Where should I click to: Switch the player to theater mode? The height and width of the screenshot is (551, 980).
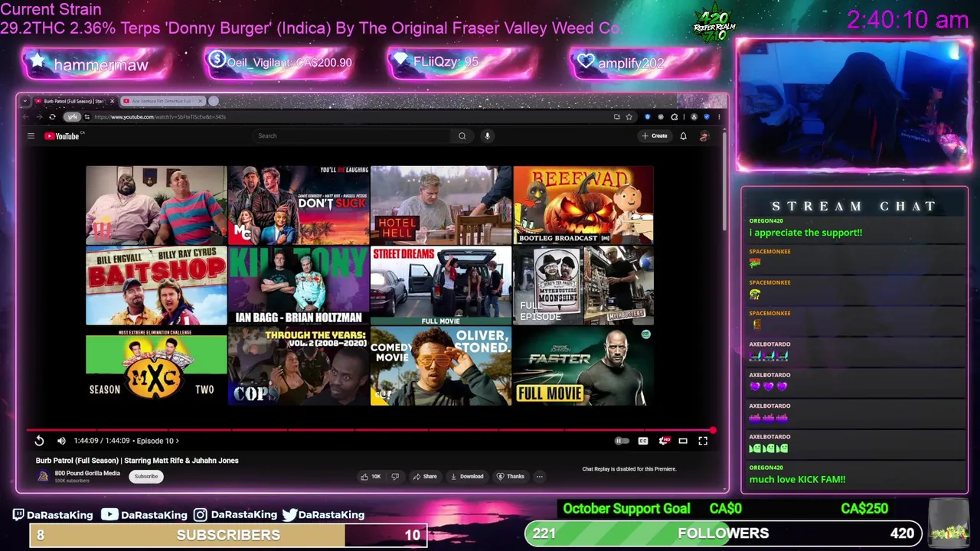click(683, 441)
